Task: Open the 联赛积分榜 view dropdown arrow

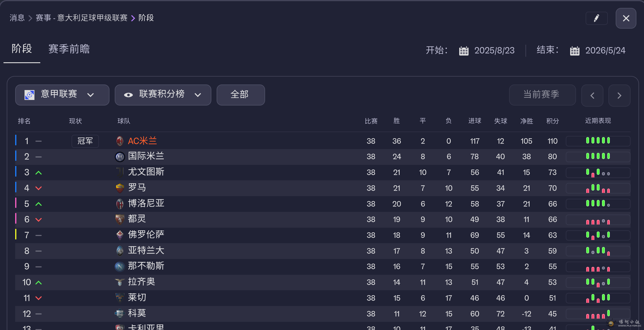Action: (198, 95)
